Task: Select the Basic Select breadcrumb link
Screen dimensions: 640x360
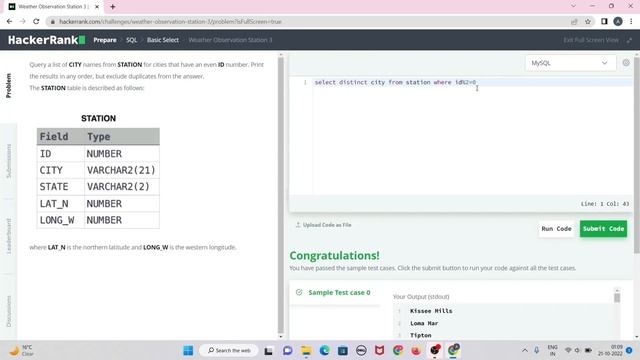Action: pos(163,40)
